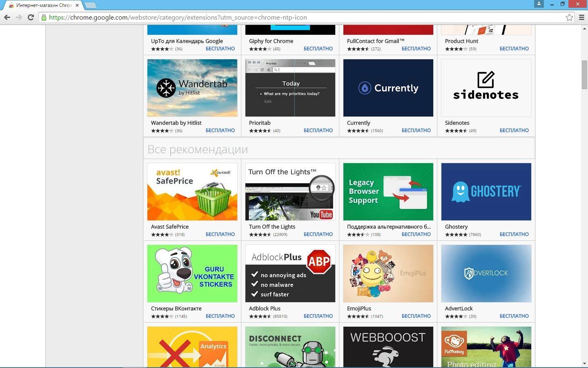Open the Turn Off the Lights title link
The width and height of the screenshot is (588, 368).
pyautogui.click(x=272, y=227)
